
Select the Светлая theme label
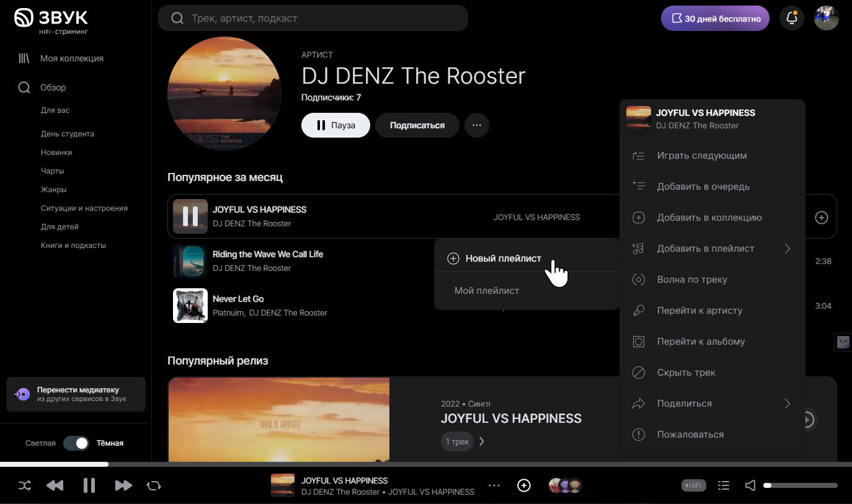40,443
